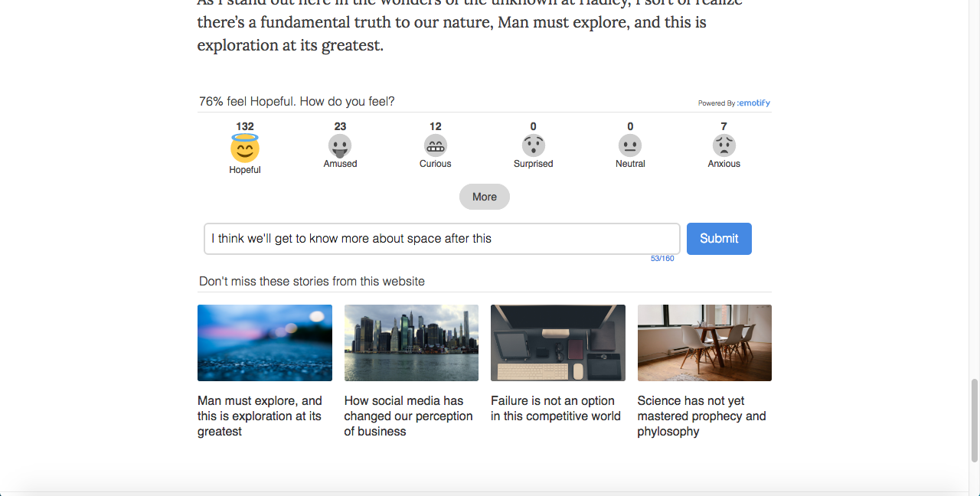
Task: Click the blurry blue lights thumbnail
Action: click(x=264, y=342)
